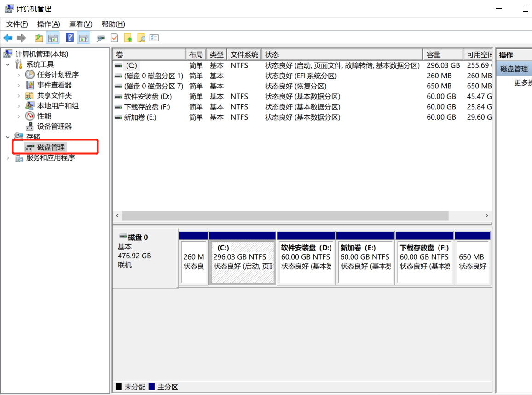Select the 新加卷 (E:) partition block
This screenshot has width=532, height=395.
[x=365, y=259]
